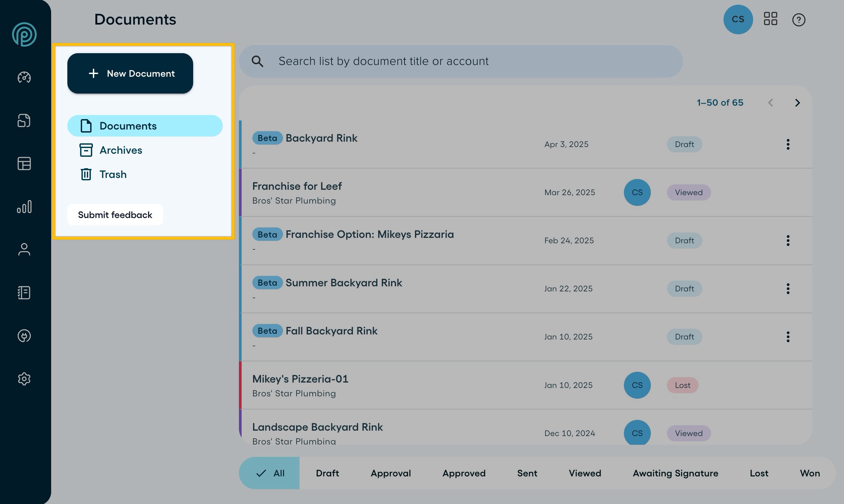Open the templates layout icon in sidebar

[x=24, y=164]
